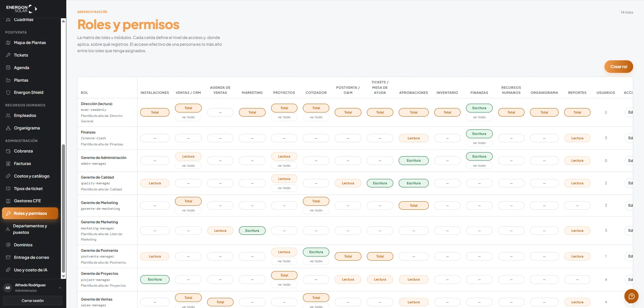The image size is (644, 308).
Task: Open Mapa de Plantas map icon
Action: 8,43
